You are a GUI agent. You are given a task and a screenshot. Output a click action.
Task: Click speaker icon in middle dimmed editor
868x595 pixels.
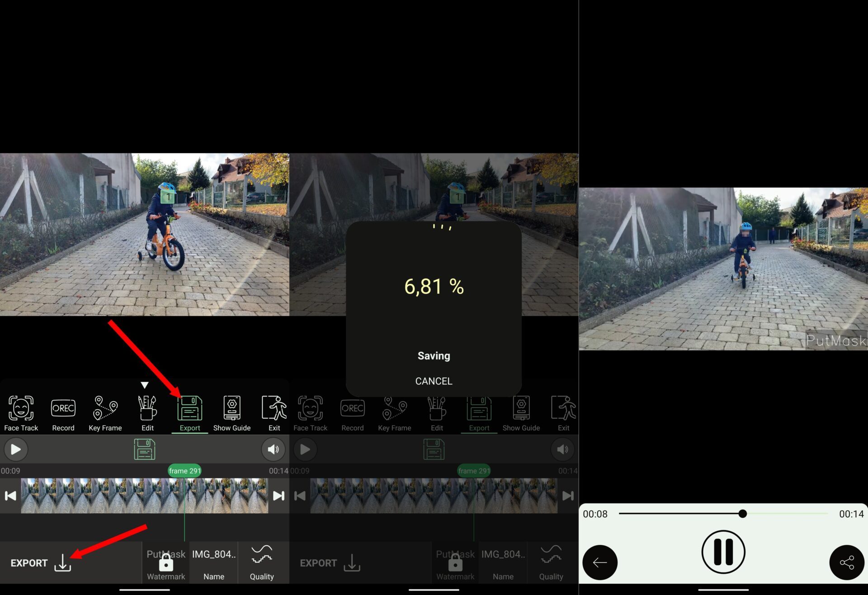(562, 449)
